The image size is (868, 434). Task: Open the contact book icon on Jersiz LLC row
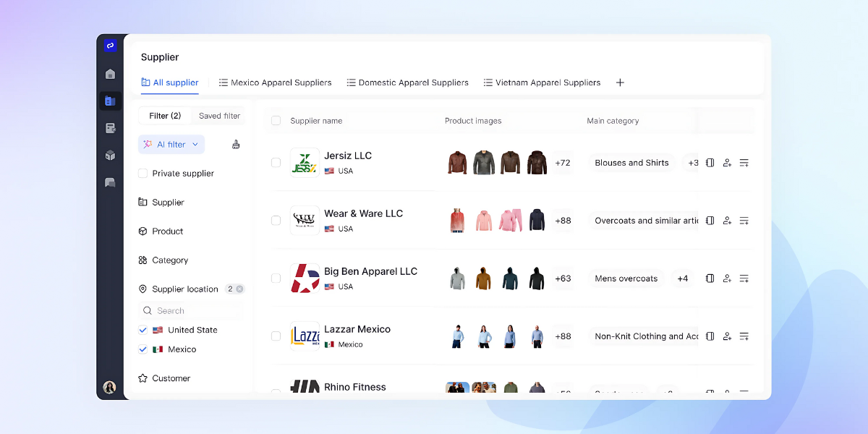click(x=710, y=163)
